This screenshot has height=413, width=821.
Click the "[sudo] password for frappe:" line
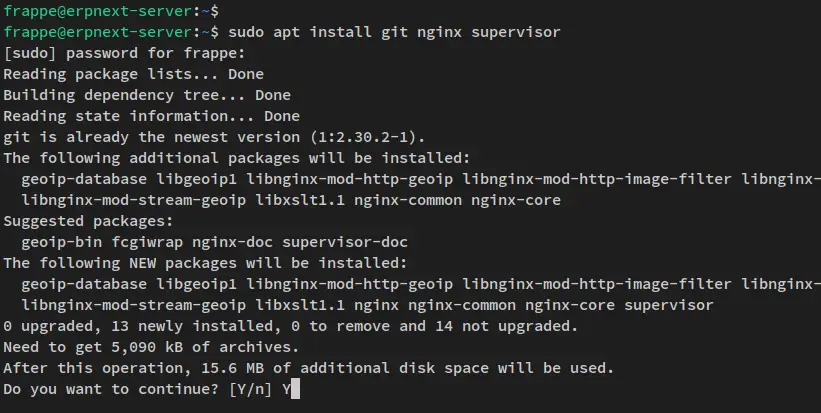124,53
